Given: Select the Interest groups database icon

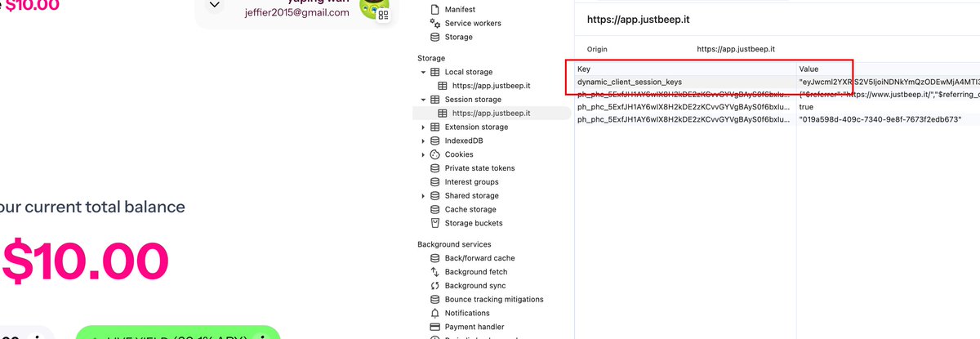Looking at the screenshot, I should pyautogui.click(x=435, y=182).
